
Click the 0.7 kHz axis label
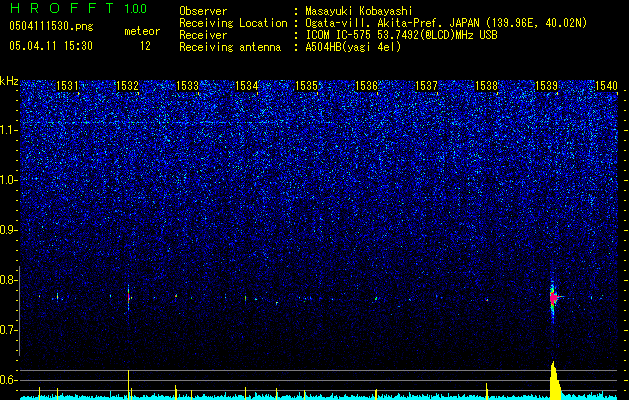(x=8, y=330)
